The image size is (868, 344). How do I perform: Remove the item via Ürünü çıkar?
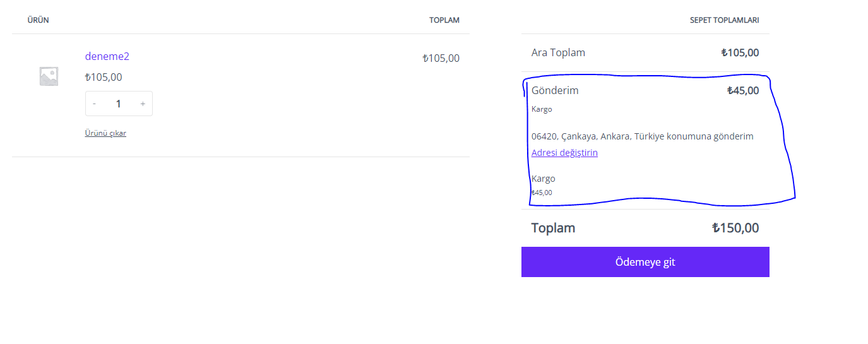point(105,133)
